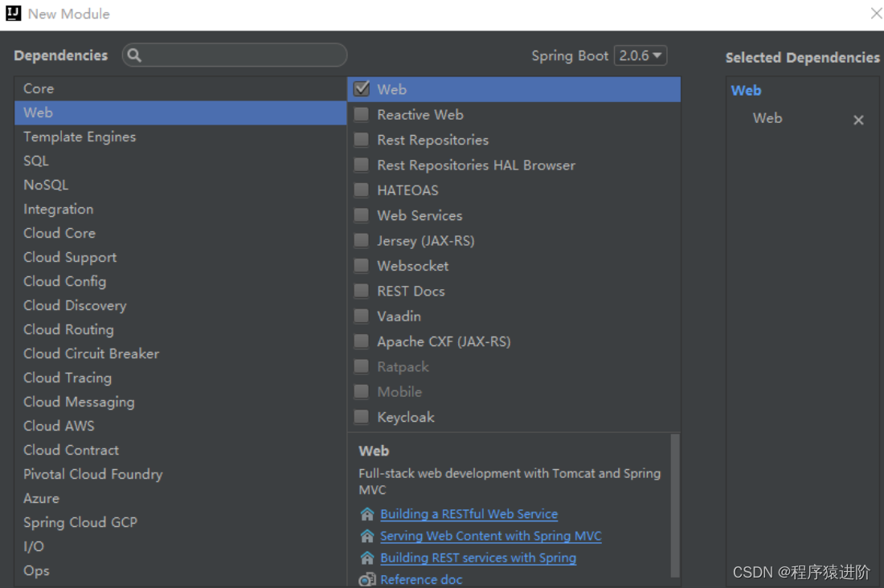Check Rest Repositories dependency

click(x=362, y=139)
